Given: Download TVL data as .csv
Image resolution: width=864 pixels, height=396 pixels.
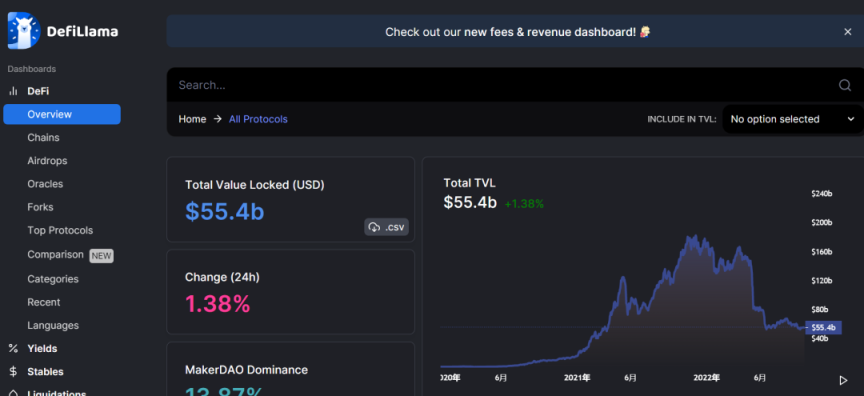Looking at the screenshot, I should 386,227.
